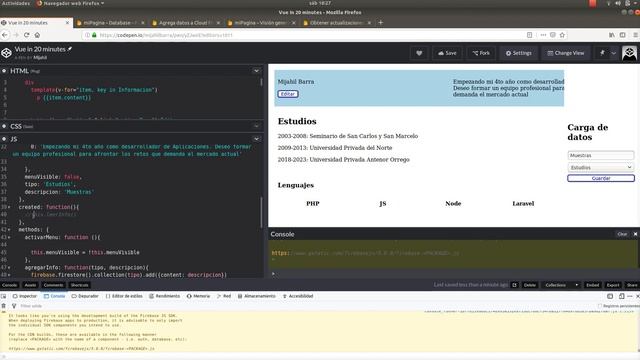The width and height of the screenshot is (640, 360).
Task: Toggle reader view icon in URL bar
Action: [529, 35]
